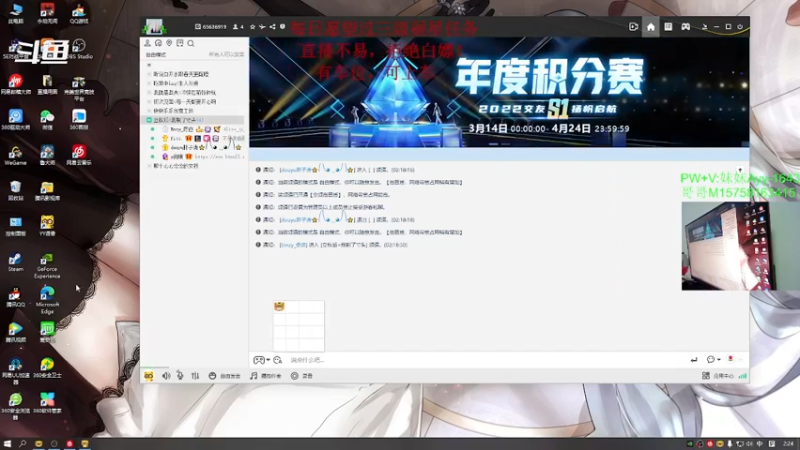
Task: Click douyu username link in first message
Action: pyautogui.click(x=295, y=169)
